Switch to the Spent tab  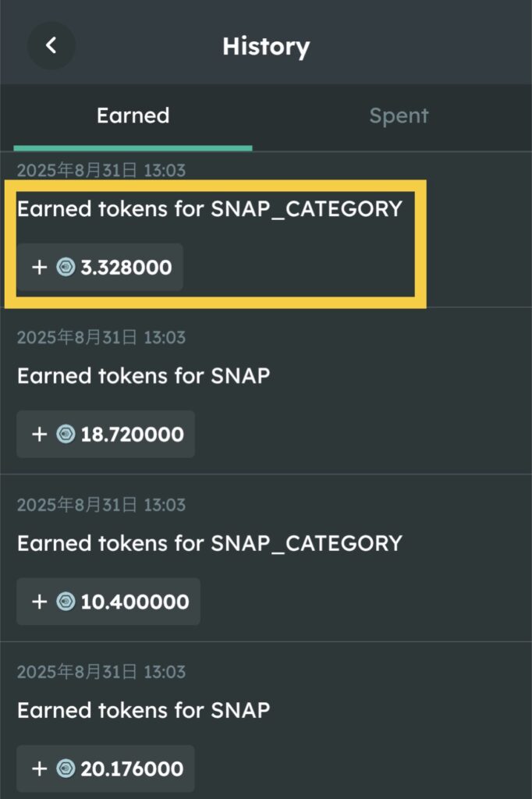point(399,115)
